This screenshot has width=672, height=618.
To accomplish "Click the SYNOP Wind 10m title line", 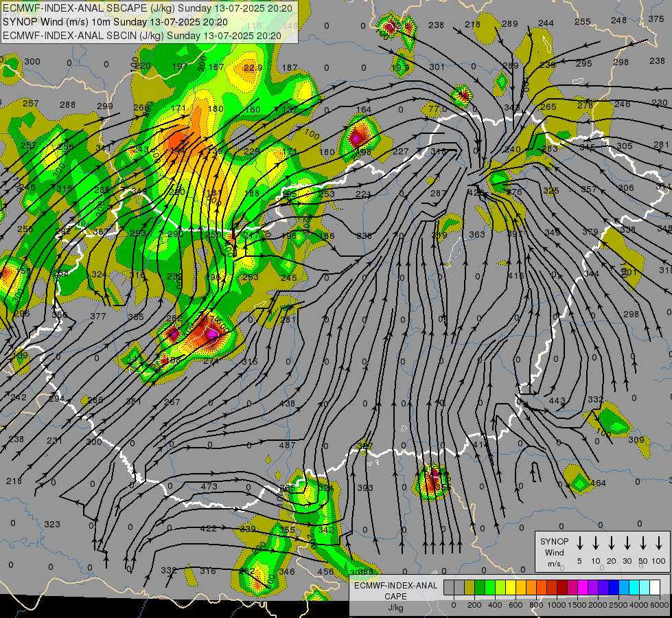I will 115,22.
